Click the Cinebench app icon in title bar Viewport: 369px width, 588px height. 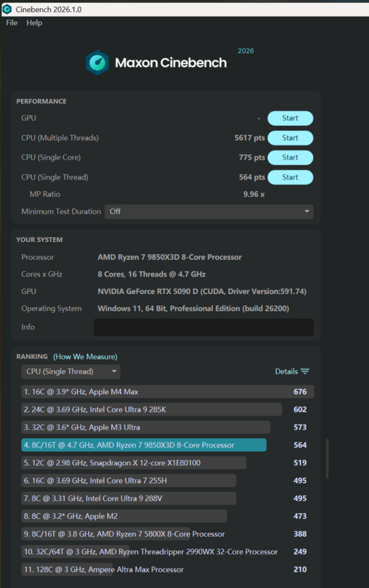tap(7, 9)
